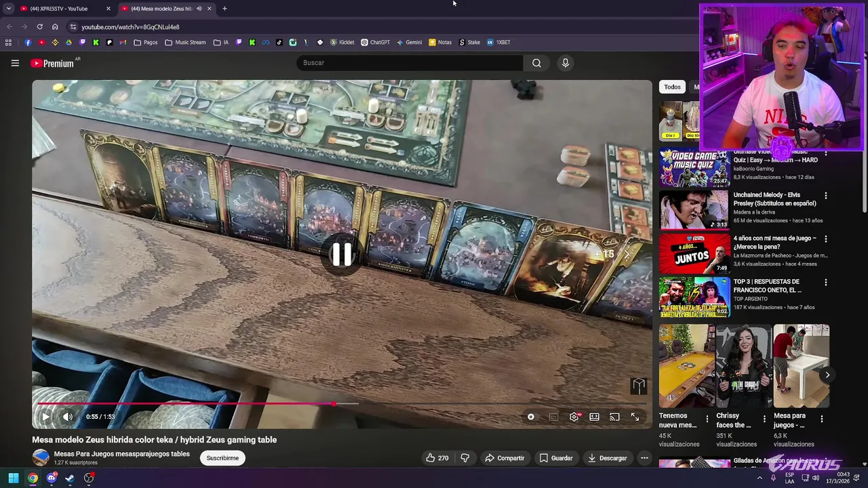The image size is (868, 488).
Task: Open options for TOP 3 Respuestas video
Action: click(825, 282)
